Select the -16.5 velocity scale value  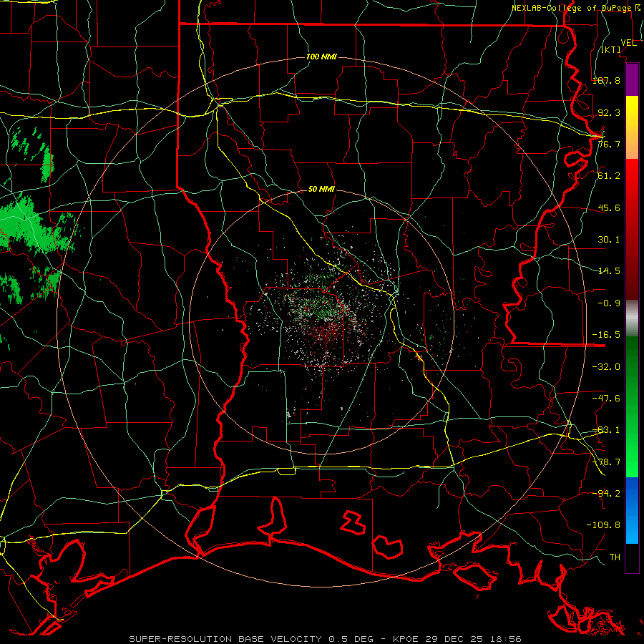[606, 335]
